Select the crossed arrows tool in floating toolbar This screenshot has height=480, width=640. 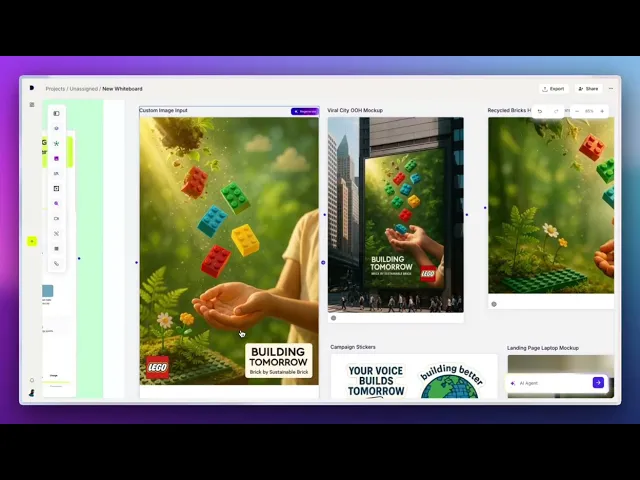[56, 233]
